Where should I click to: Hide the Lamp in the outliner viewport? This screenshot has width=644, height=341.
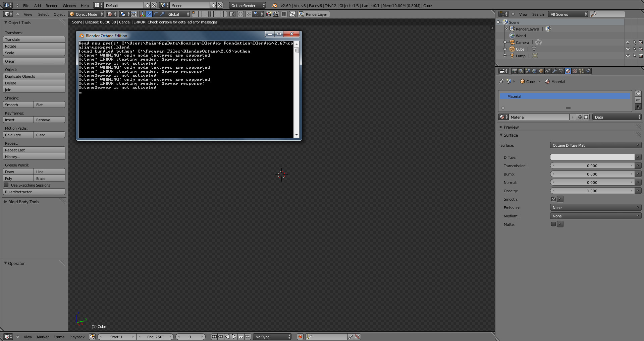click(x=628, y=56)
